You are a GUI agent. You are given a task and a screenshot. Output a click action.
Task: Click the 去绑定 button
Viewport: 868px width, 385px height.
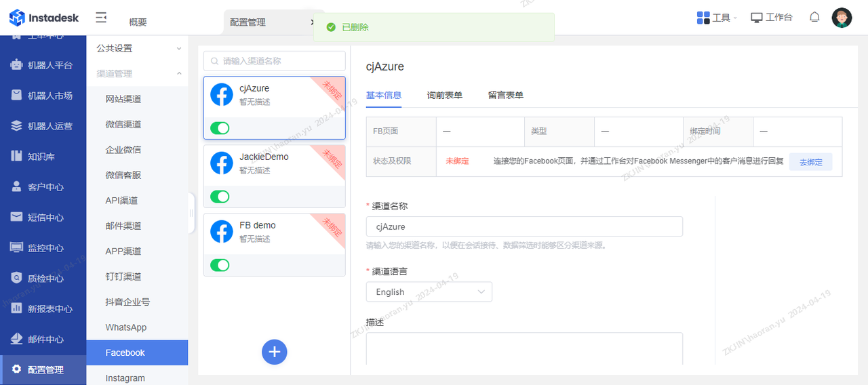[x=810, y=162]
